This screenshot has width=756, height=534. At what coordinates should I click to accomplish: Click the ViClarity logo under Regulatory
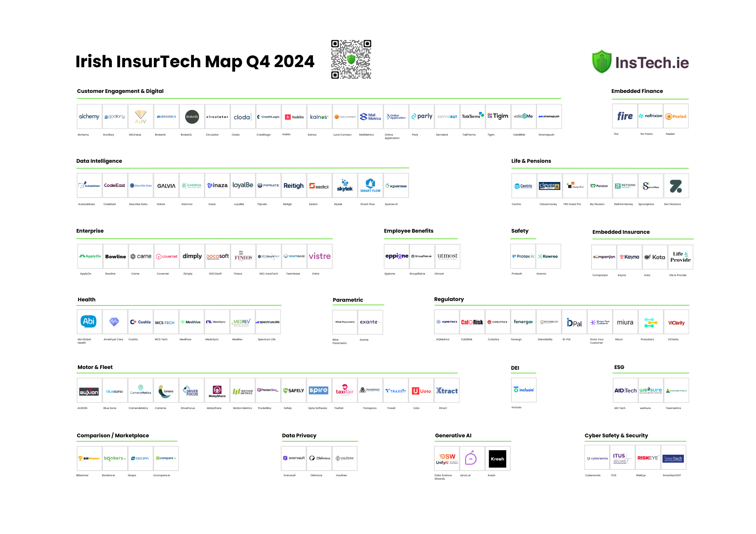[676, 322]
